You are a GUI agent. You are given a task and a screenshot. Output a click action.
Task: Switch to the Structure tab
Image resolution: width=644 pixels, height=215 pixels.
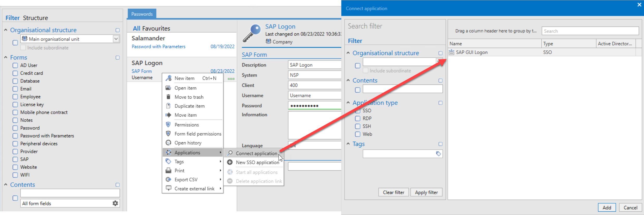click(x=35, y=18)
